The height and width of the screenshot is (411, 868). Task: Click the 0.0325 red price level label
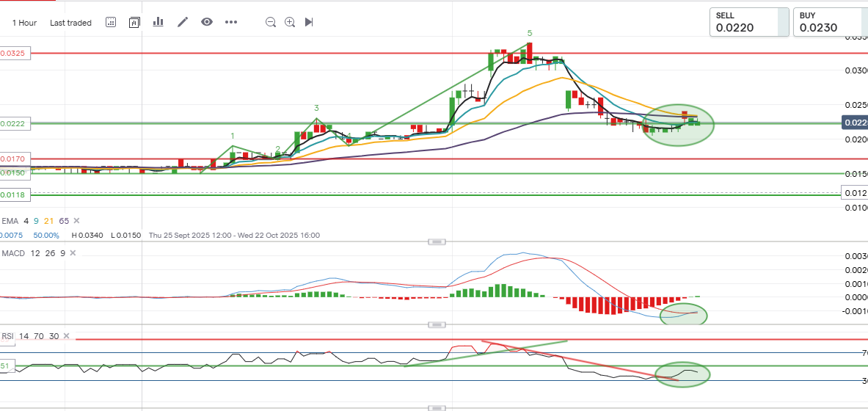[x=14, y=54]
